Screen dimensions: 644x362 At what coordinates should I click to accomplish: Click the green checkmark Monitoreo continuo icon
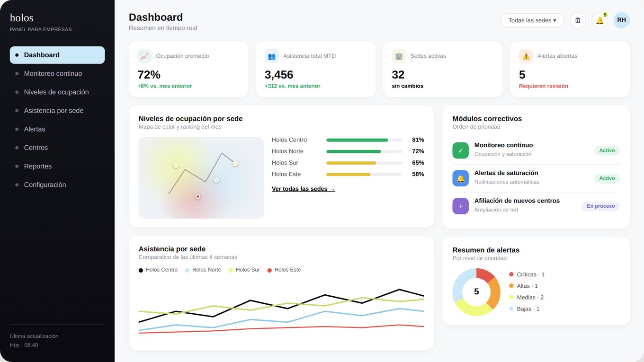pyautogui.click(x=461, y=150)
